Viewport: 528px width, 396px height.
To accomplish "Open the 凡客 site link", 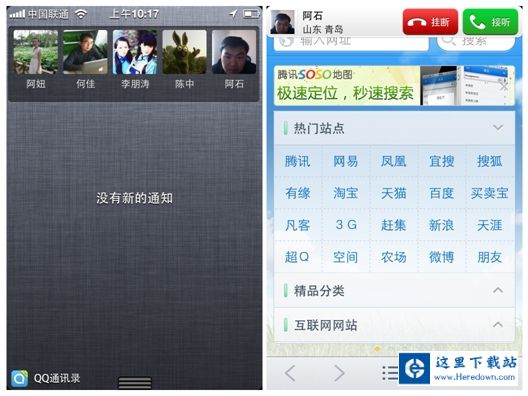I will pyautogui.click(x=297, y=225).
